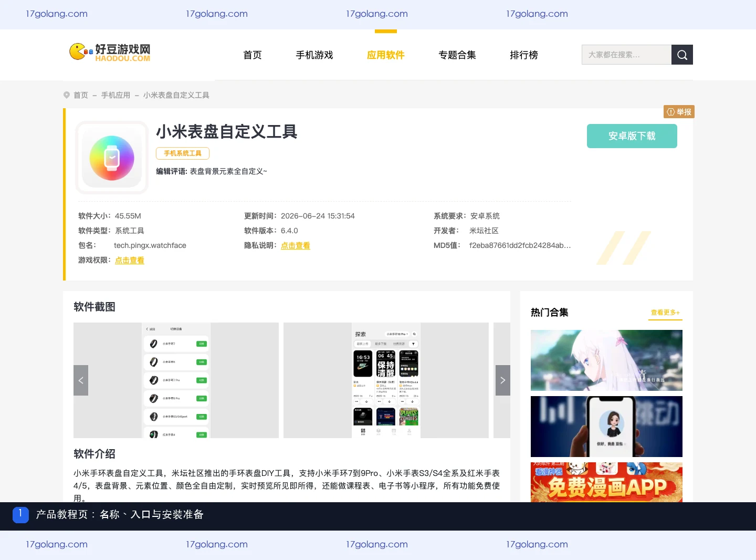
Task: Click the 软件介绍 section heading
Action: tap(94, 454)
